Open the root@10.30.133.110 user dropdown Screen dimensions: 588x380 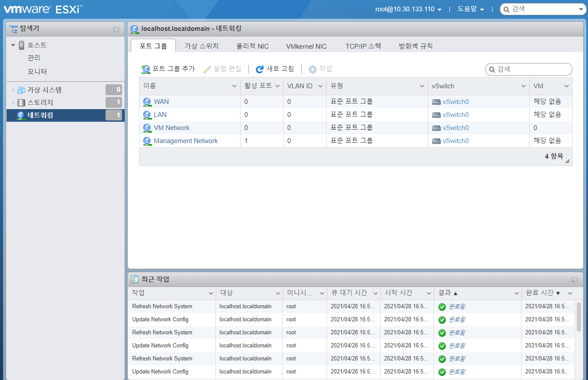click(408, 9)
